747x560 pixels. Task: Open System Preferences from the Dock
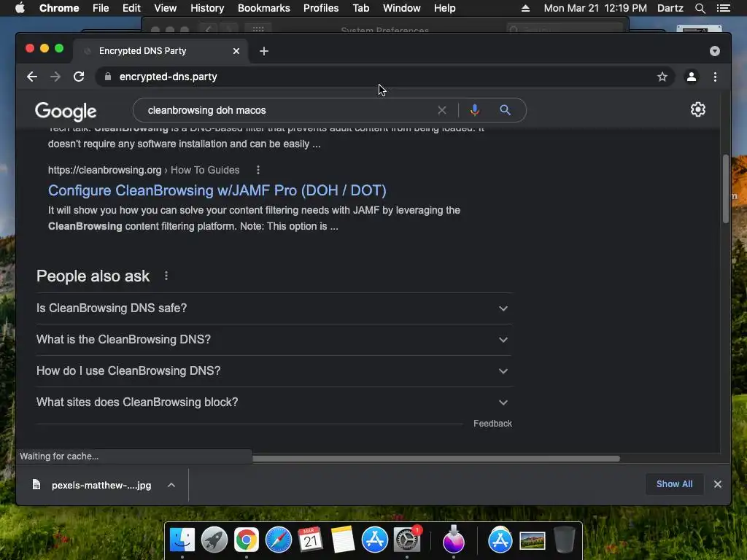click(407, 540)
